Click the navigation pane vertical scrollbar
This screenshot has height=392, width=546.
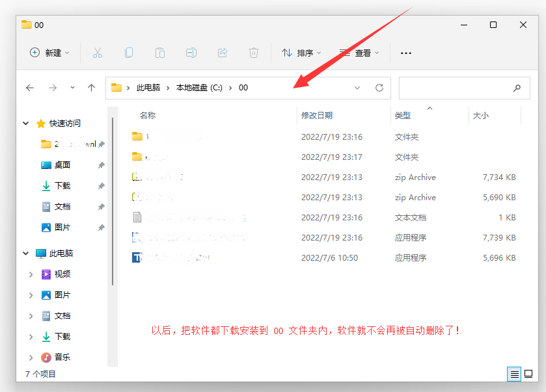pos(113,202)
